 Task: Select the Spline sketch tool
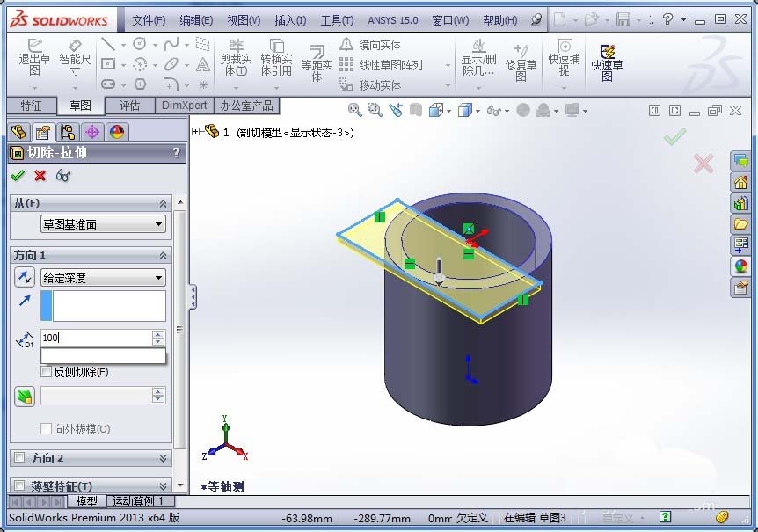[x=171, y=45]
